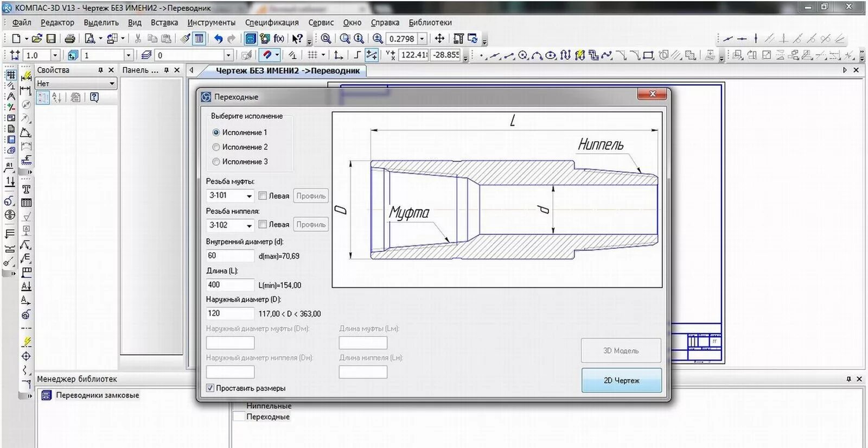Select the table insert tool in side panel
The image size is (868, 448).
tap(26, 203)
